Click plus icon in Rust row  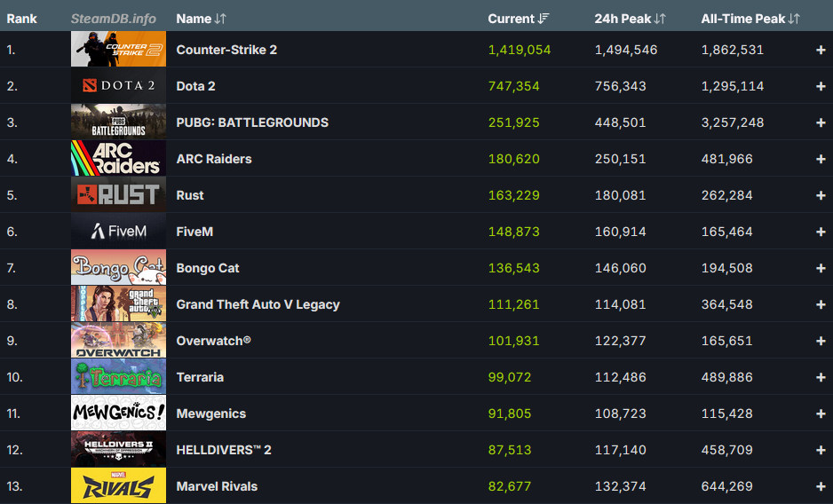click(x=821, y=195)
